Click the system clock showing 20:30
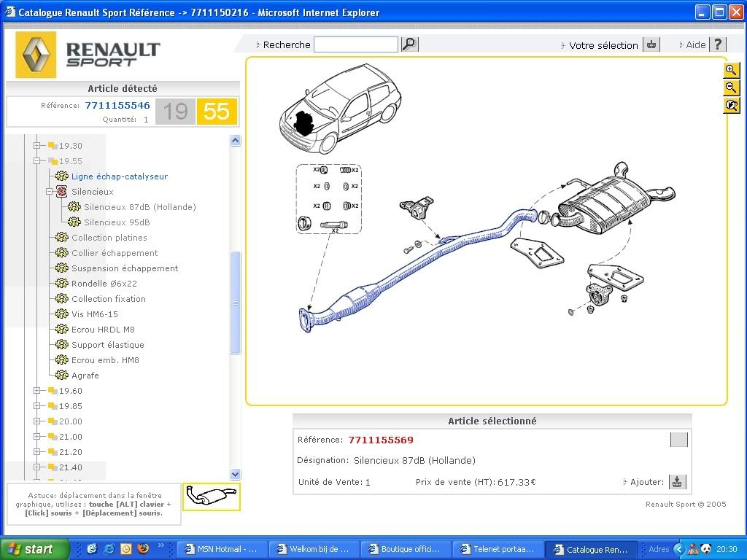The image size is (747, 560). click(726, 549)
